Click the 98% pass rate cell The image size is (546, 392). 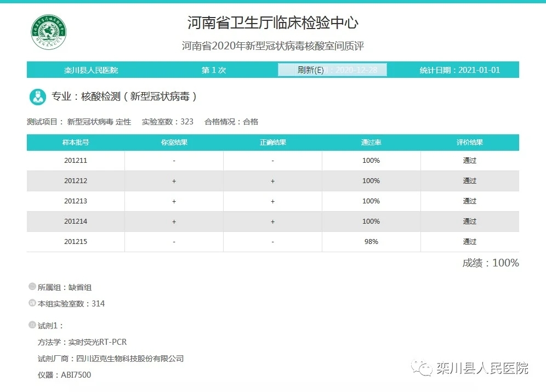[x=371, y=242]
